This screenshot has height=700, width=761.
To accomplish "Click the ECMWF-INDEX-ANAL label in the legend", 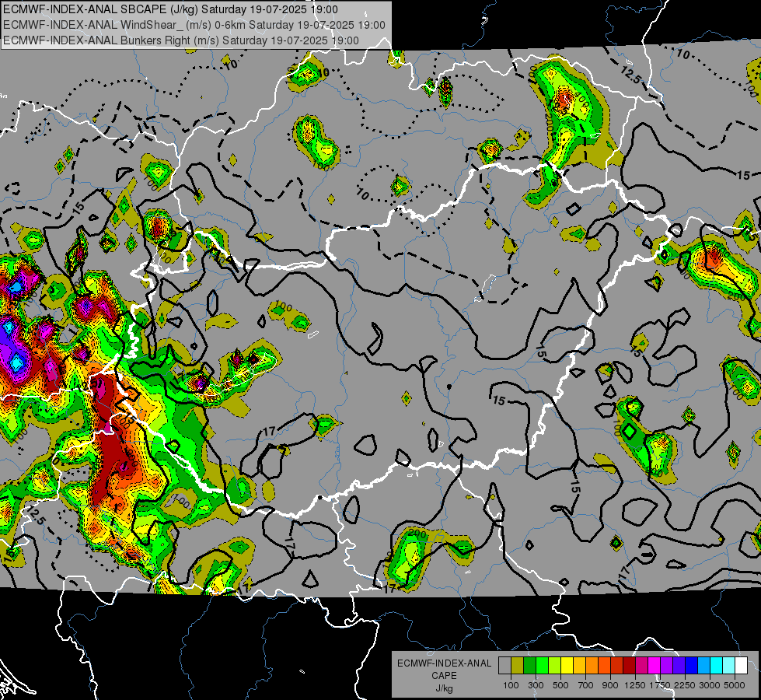I will pos(444,663).
